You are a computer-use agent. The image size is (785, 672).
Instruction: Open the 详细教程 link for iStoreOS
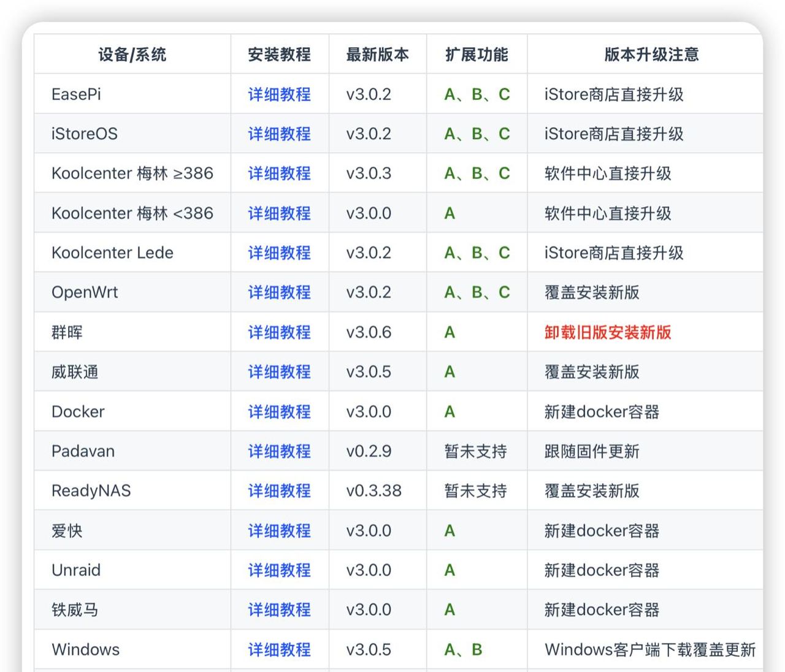coord(279,134)
